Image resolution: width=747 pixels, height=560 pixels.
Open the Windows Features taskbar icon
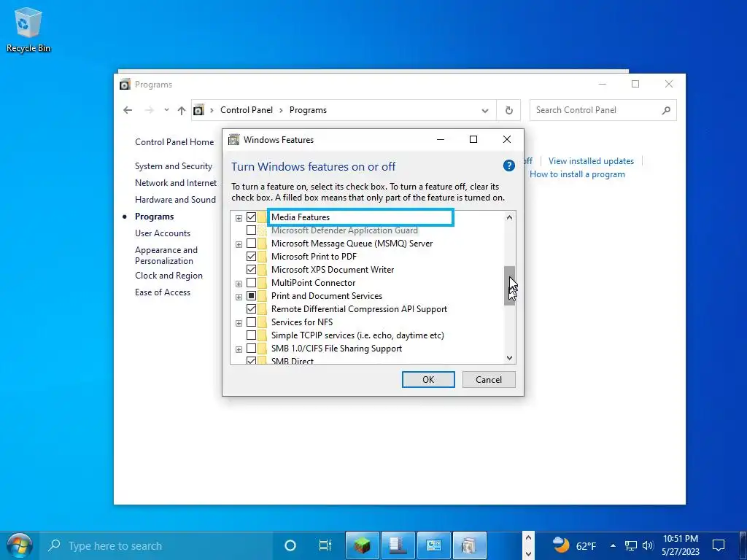point(470,545)
